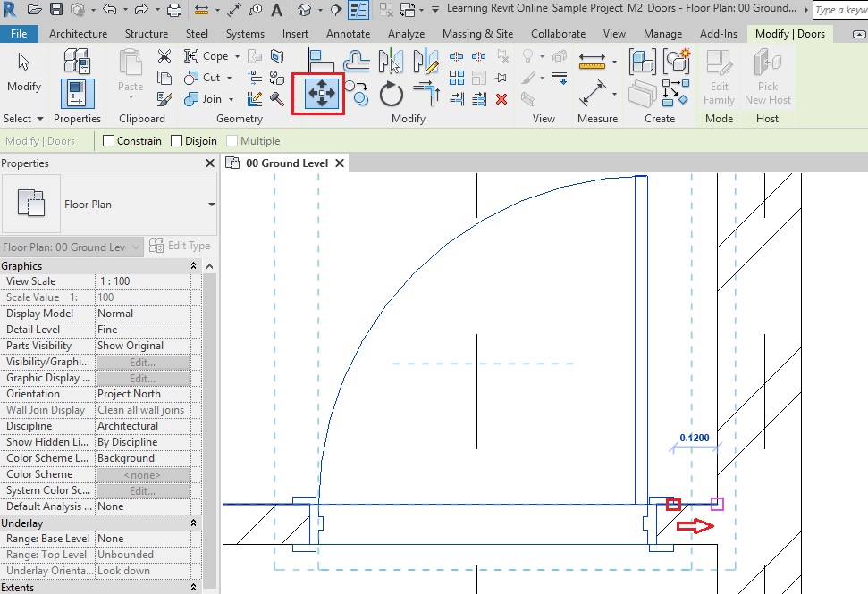Select the Trim/Extend to Corner tool
Image resolution: width=868 pixels, height=594 pixels.
tap(426, 94)
